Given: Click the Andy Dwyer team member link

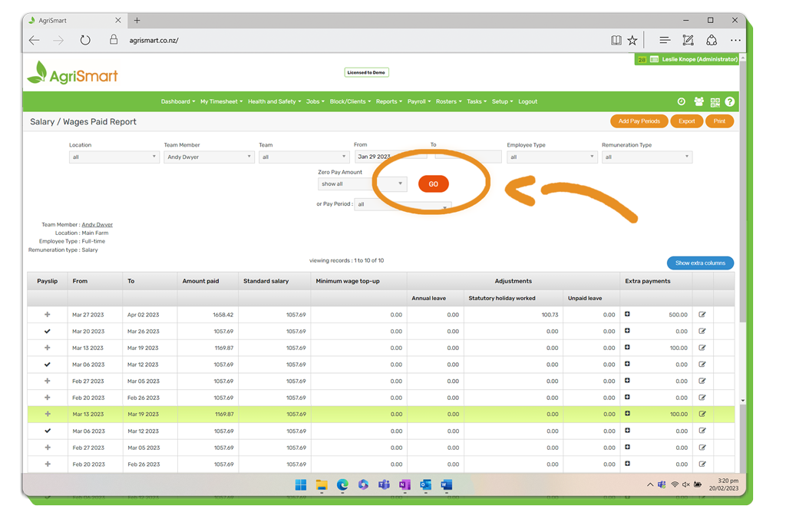Looking at the screenshot, I should (97, 224).
